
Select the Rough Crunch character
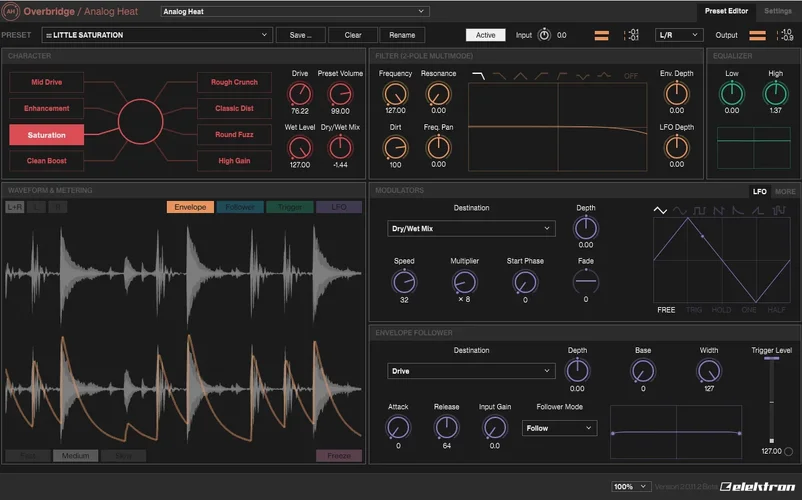(x=234, y=82)
